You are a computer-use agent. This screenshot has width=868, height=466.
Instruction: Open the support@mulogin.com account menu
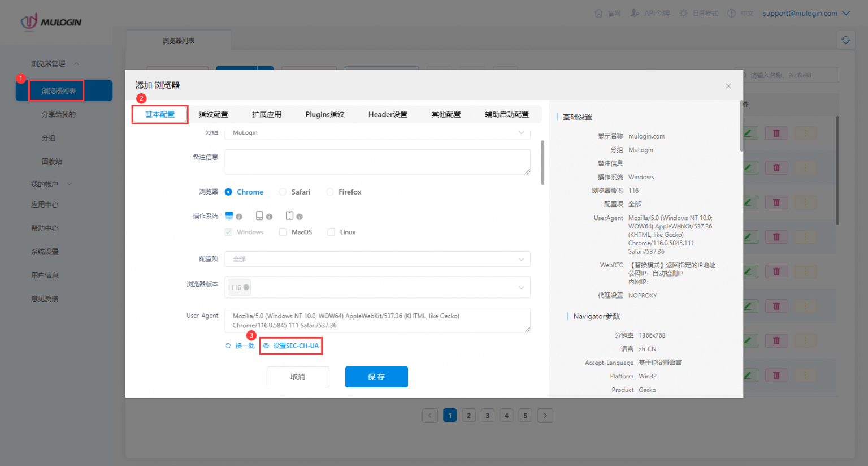[806, 13]
